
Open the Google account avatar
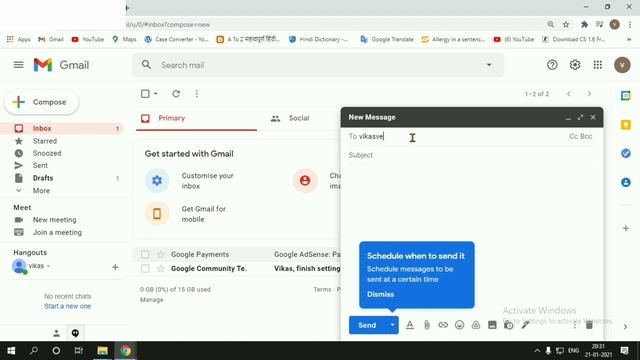[622, 65]
